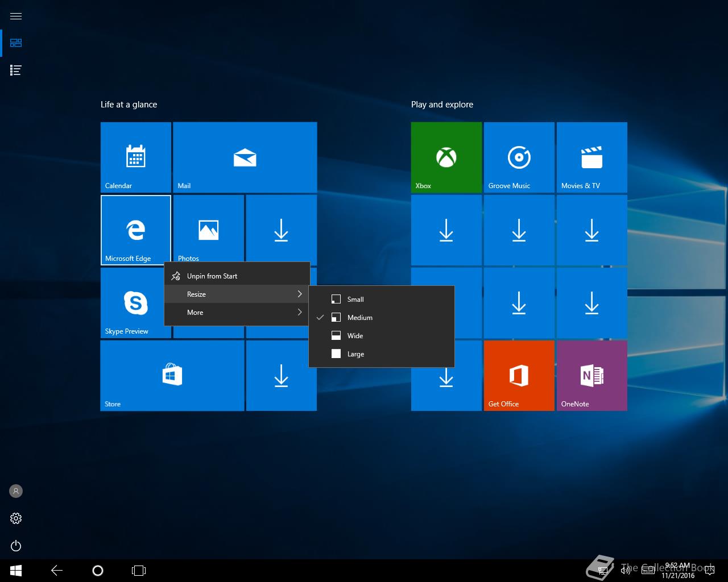Open Task View on taskbar
Image resolution: width=728 pixels, height=582 pixels.
[x=139, y=571]
